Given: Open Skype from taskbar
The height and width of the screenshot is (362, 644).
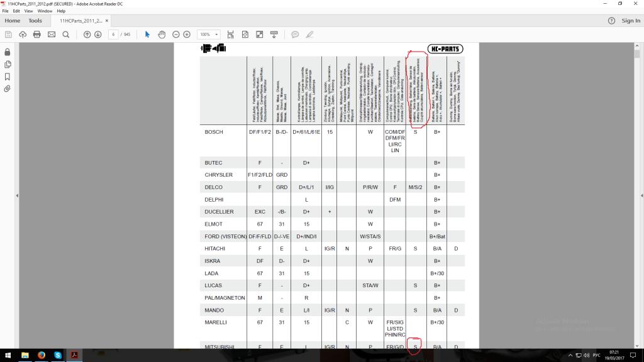Looking at the screenshot, I should coord(58,355).
